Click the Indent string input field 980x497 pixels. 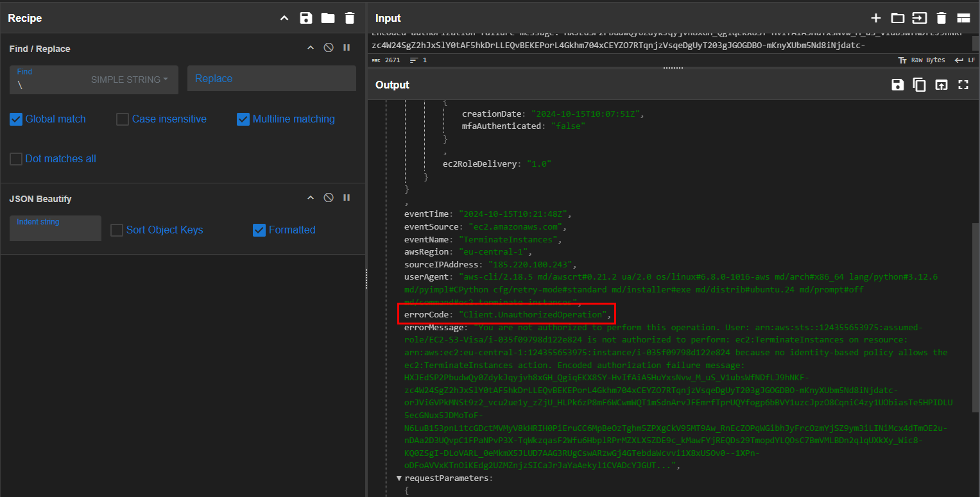tap(55, 229)
